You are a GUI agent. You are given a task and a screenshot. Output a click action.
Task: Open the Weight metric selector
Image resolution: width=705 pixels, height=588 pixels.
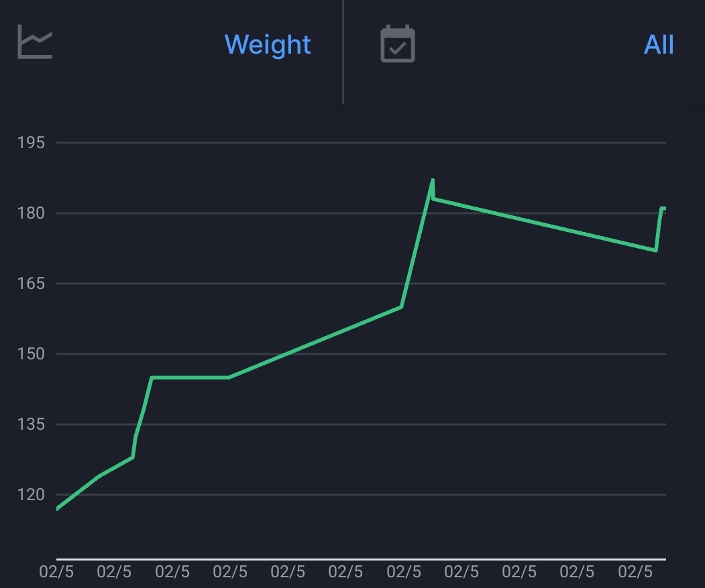(x=267, y=44)
